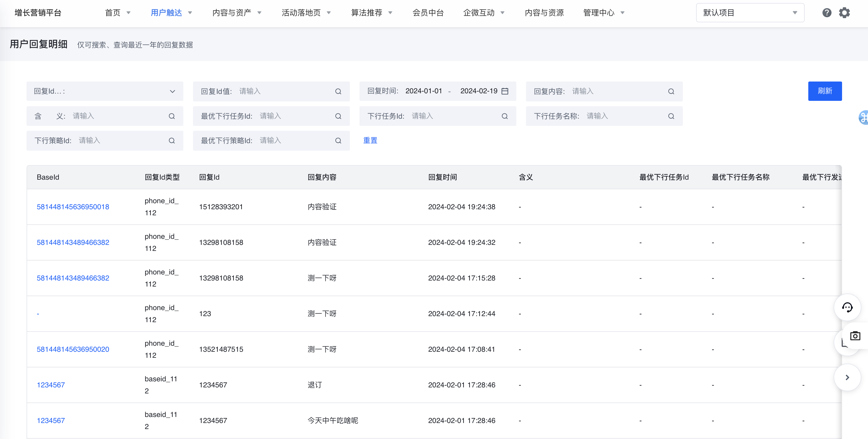Screen dimensions: 868x439
Task: Click search icon in 下行策略Id field
Action: point(172,141)
